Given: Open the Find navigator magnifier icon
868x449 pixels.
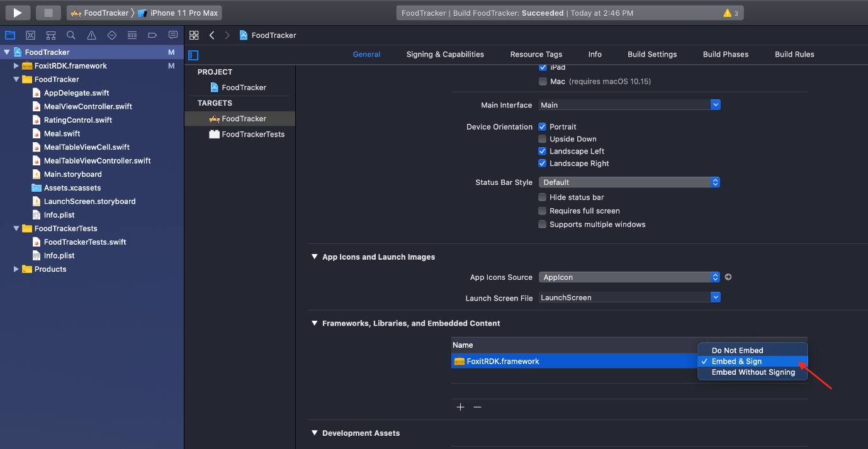Looking at the screenshot, I should (71, 35).
